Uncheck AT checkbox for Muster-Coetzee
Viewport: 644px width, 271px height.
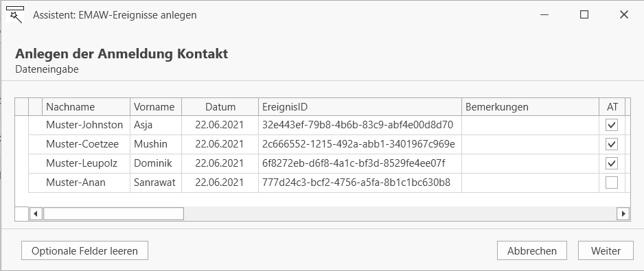(612, 144)
